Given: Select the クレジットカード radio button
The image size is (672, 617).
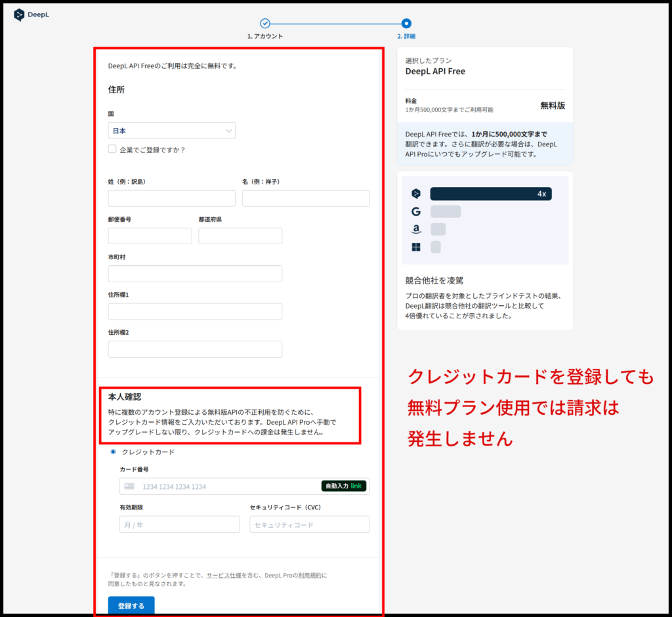Looking at the screenshot, I should point(113,452).
